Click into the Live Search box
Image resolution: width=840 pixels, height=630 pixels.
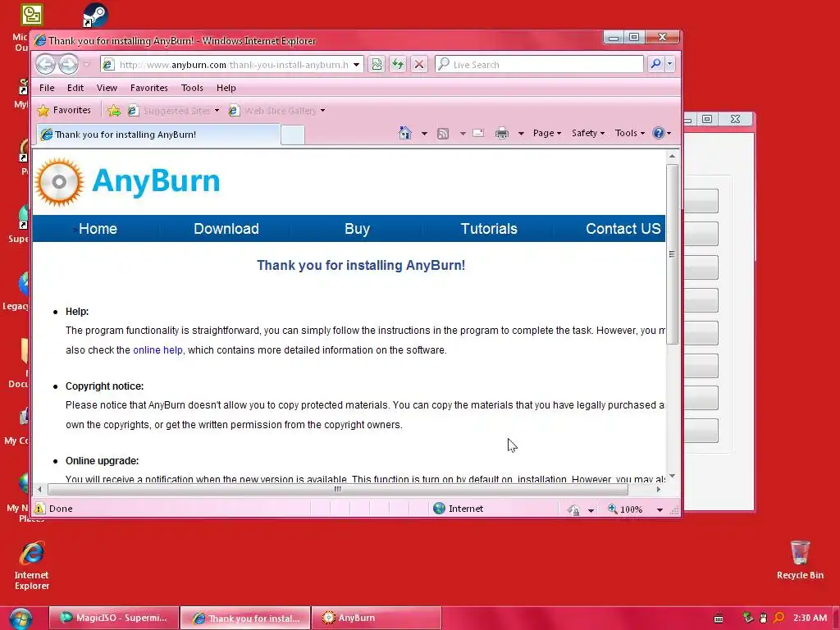point(539,65)
